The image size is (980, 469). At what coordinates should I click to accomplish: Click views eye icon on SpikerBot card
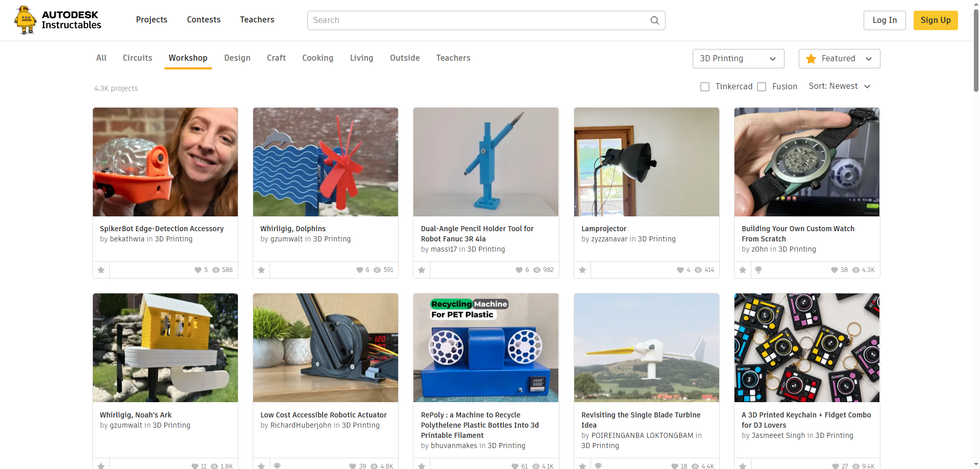[216, 270]
